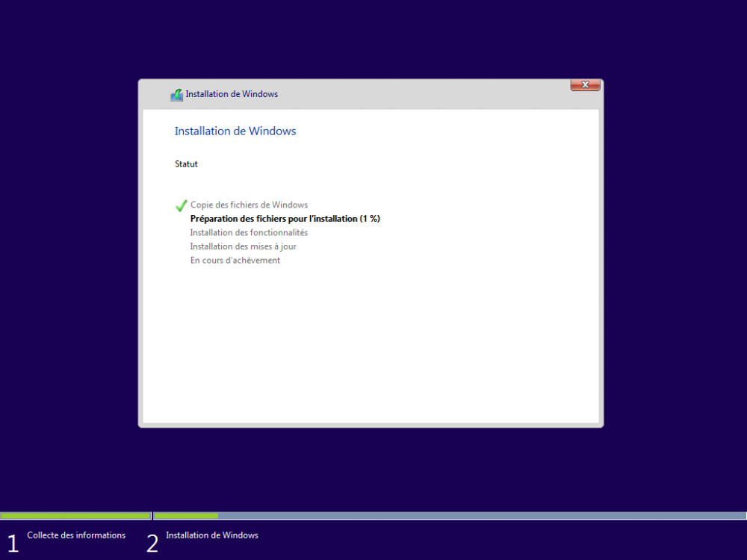Viewport: 747px width, 560px height.
Task: Select the blue 'Installation de Windows' heading
Action: (x=235, y=131)
